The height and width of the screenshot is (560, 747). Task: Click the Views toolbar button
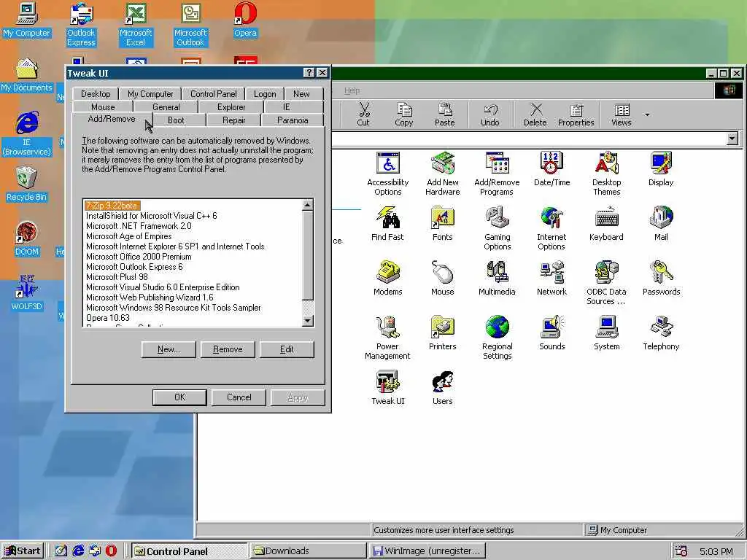(x=622, y=114)
